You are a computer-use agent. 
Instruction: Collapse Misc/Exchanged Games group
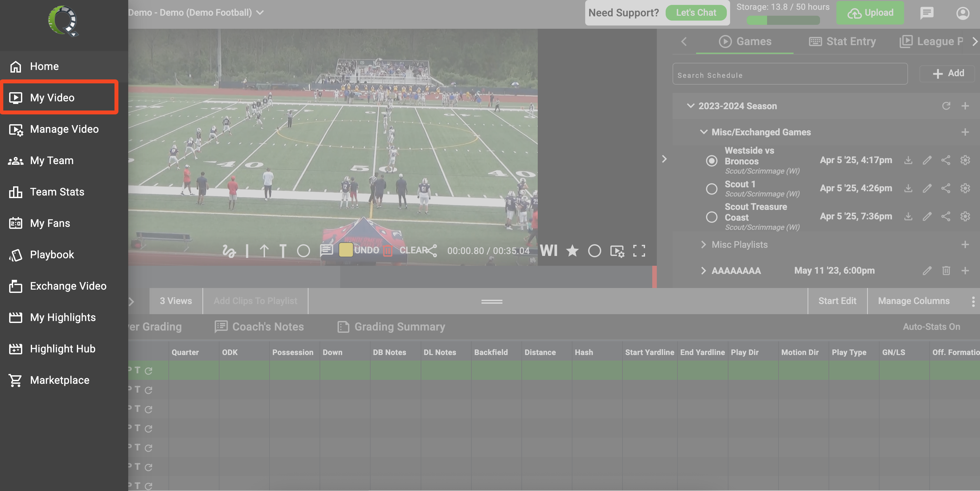click(704, 132)
